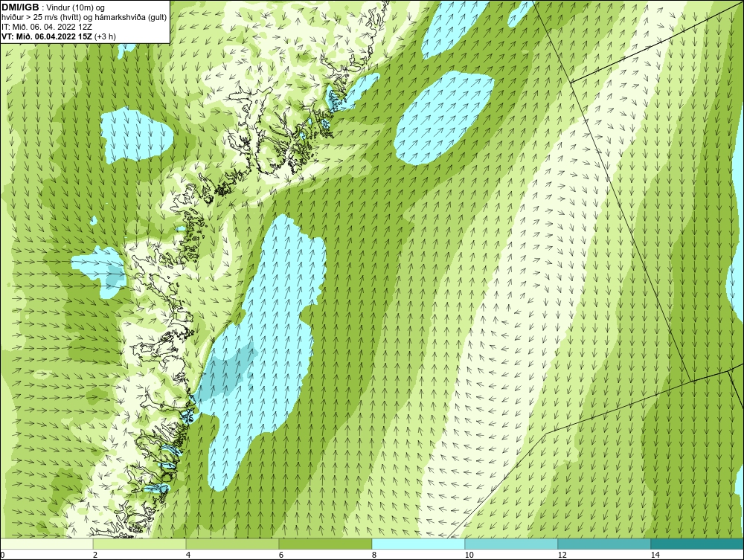Viewport: 744px width, 560px height.
Task: Click the DMI/IGB title text
Action: [x=20, y=7]
